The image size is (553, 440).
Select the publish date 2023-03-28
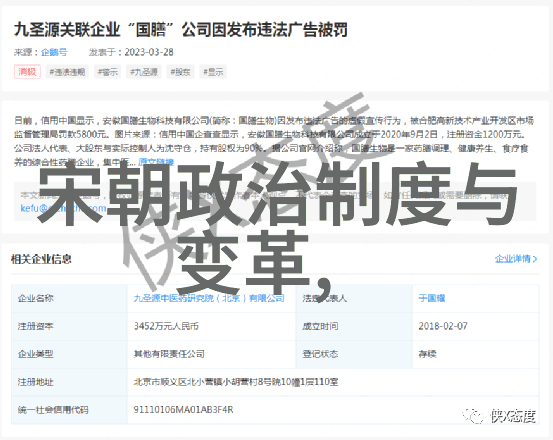coord(149,52)
